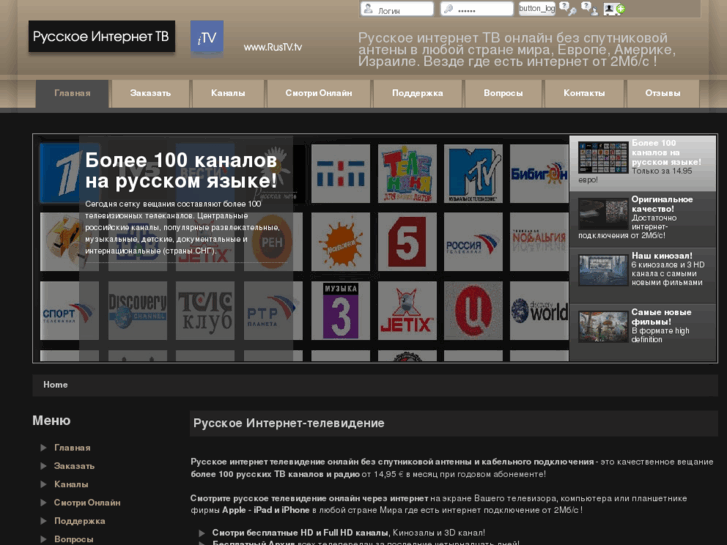727x545 pixels.
Task: Open the Контакты navigation tab
Action: [x=584, y=93]
